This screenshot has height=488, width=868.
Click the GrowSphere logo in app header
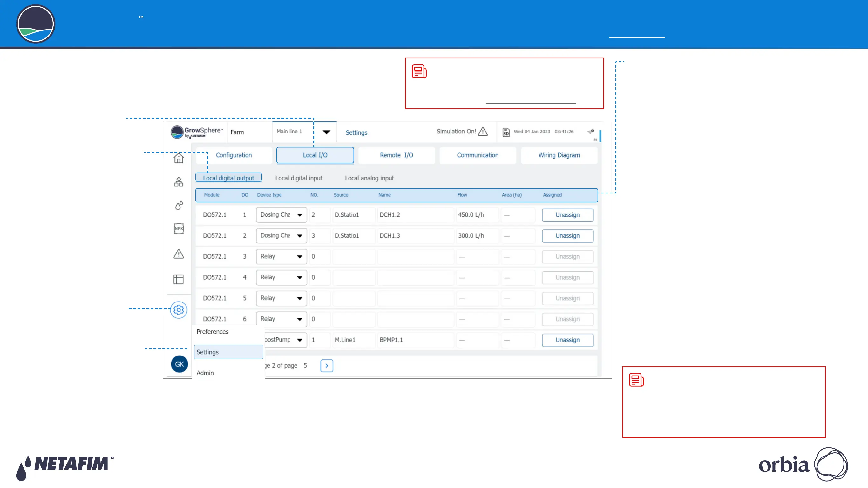197,132
